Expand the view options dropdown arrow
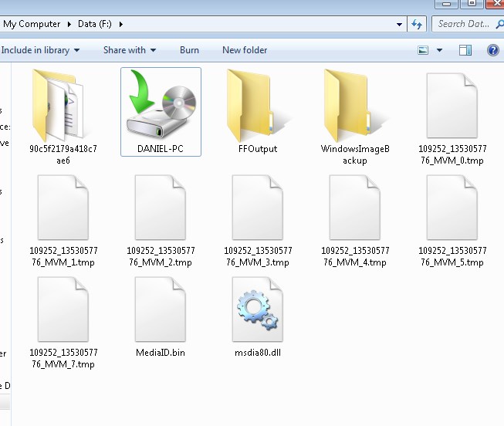Viewport: 504px width, 426px height. pos(439,50)
